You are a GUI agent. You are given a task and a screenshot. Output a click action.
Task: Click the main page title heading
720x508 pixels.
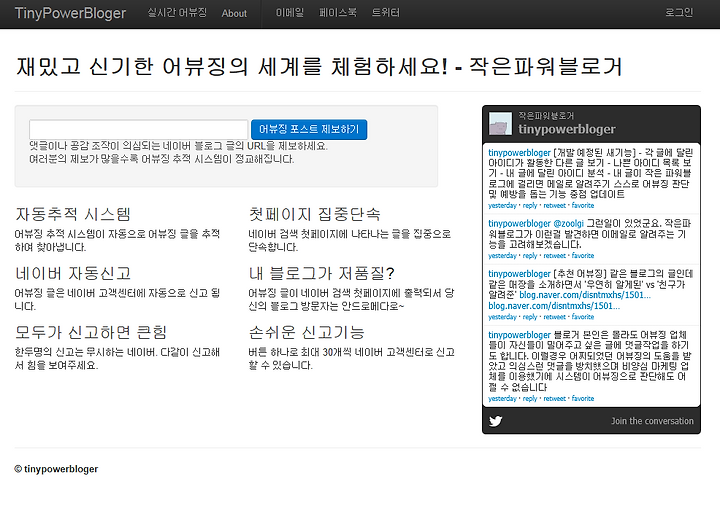tap(319, 67)
